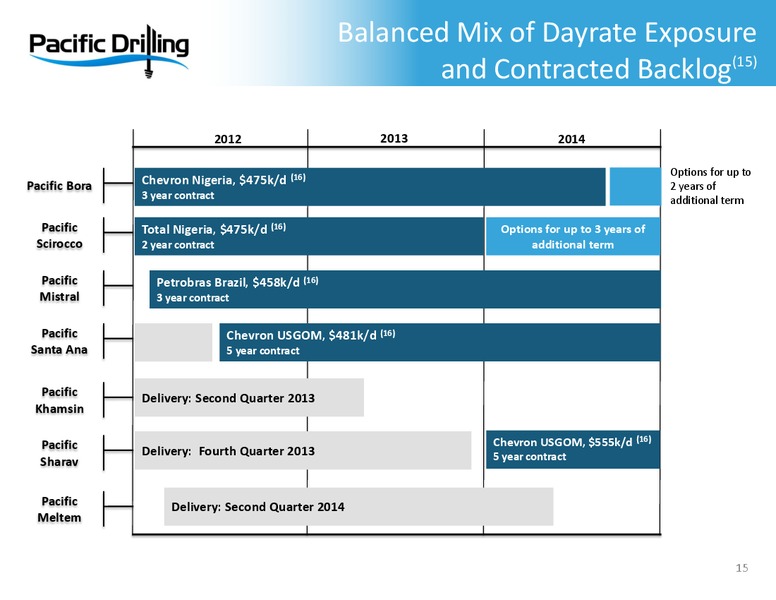Click the '2 year contract' text under Total Nigeria

pos(178,245)
